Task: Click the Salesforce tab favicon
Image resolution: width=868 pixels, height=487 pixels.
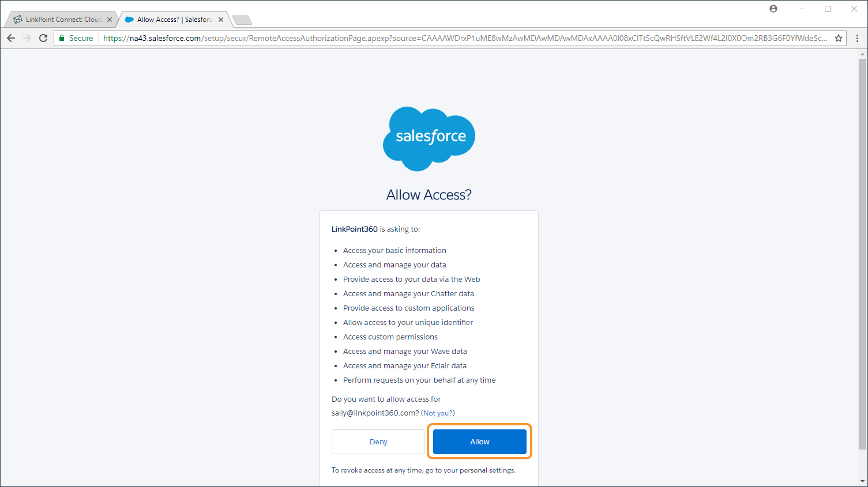Action: click(x=129, y=19)
